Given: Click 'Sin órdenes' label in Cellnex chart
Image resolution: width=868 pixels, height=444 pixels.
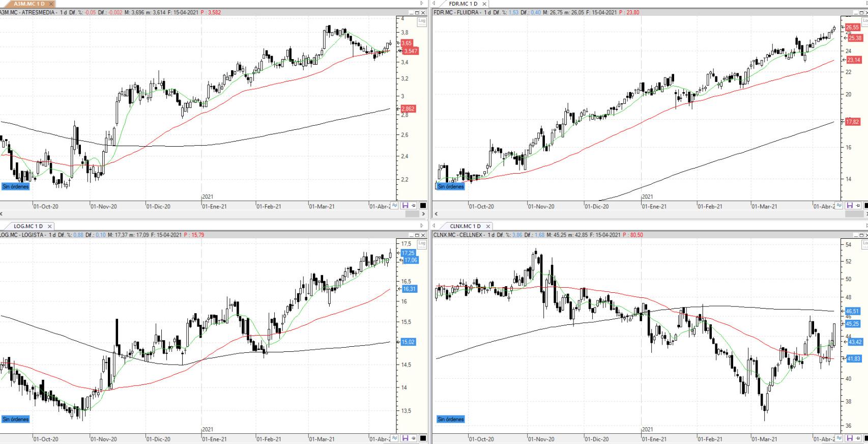Looking at the screenshot, I should coord(451,420).
